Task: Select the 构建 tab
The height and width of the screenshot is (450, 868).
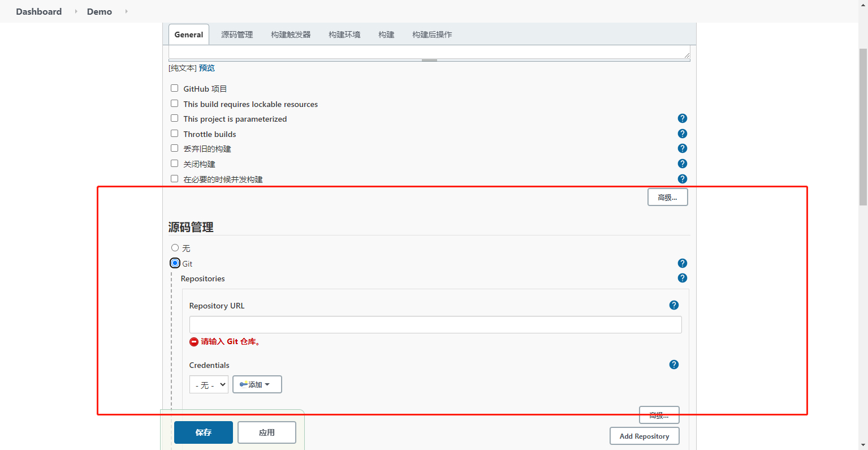Action: (x=386, y=35)
